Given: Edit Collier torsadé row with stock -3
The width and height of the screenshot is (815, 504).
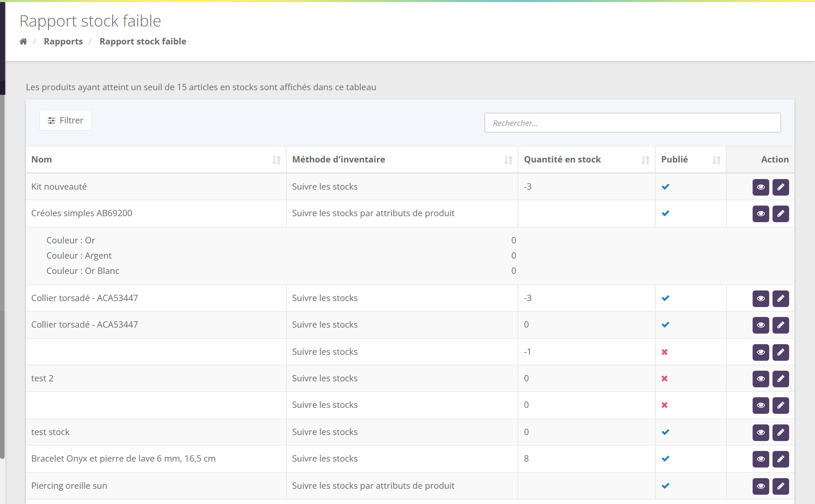Looking at the screenshot, I should click(x=780, y=298).
